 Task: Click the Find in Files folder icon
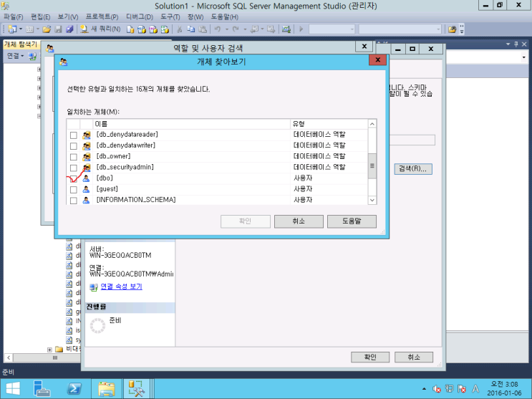tap(452, 29)
